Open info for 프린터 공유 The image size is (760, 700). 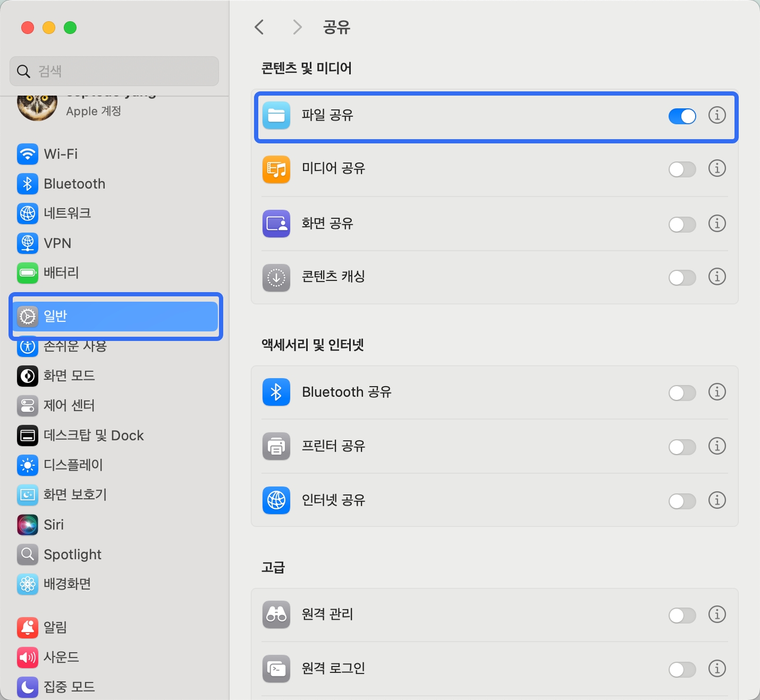click(717, 446)
